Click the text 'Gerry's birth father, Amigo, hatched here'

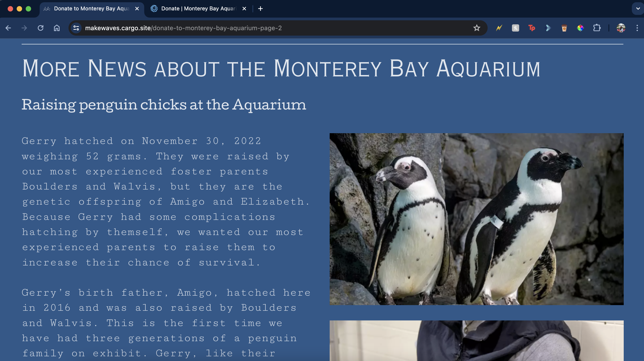[x=166, y=293]
